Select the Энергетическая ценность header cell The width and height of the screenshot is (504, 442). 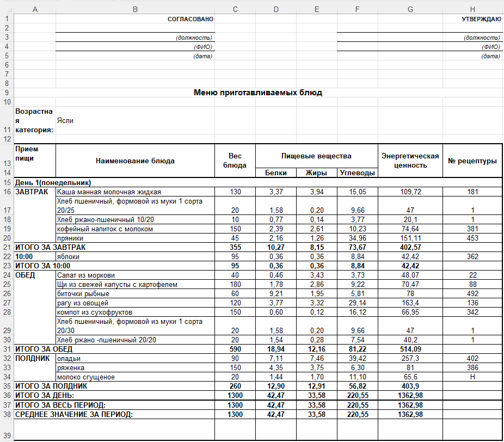(410, 161)
